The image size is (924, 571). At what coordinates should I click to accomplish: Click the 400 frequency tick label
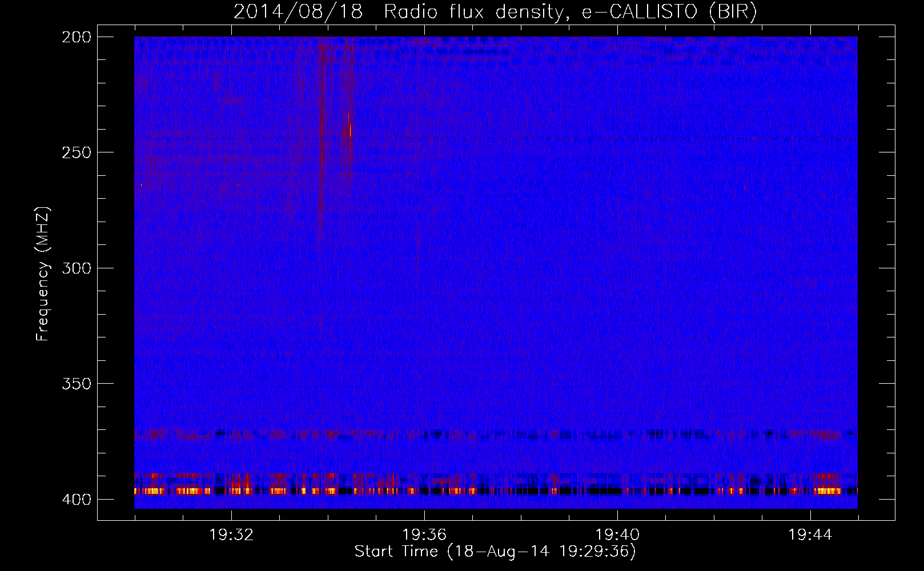tap(77, 500)
